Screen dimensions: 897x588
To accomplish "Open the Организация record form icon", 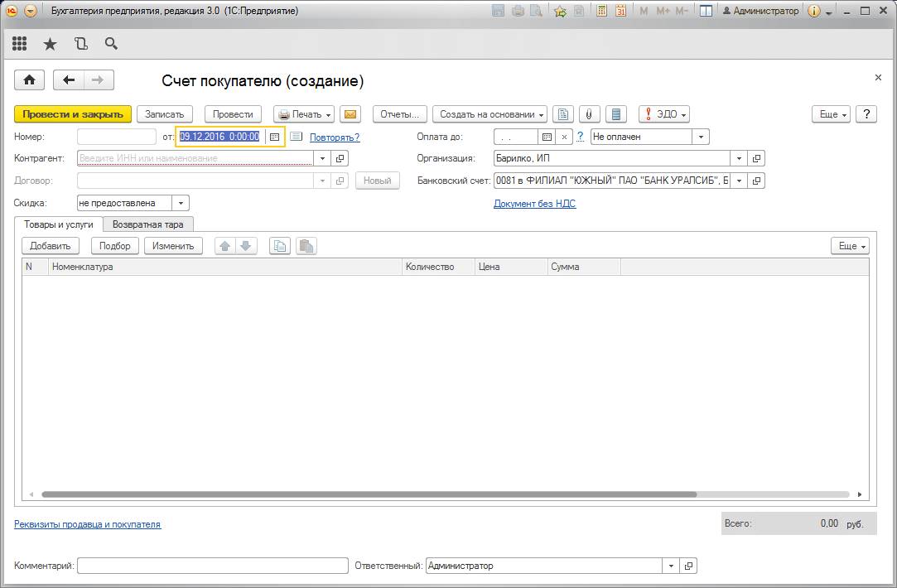I will click(x=756, y=158).
